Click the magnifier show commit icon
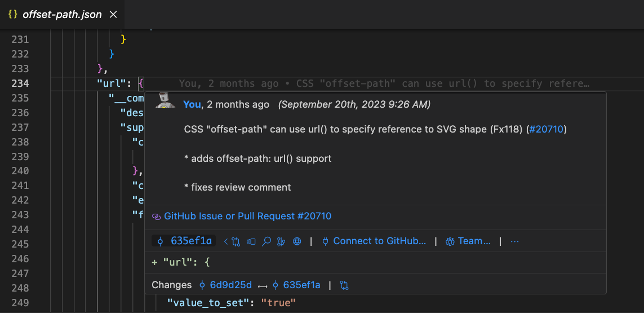This screenshot has height=313, width=644. pos(267,241)
